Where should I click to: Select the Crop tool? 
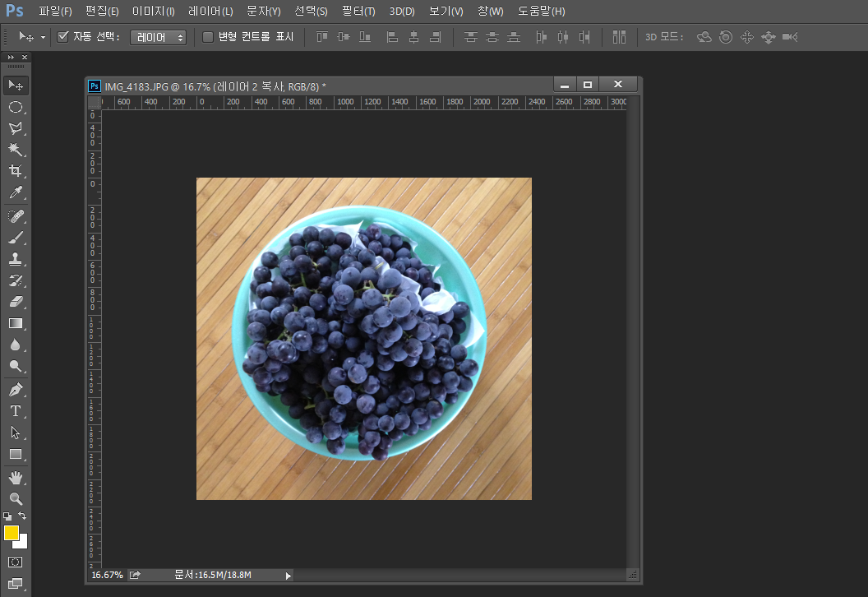(15, 171)
